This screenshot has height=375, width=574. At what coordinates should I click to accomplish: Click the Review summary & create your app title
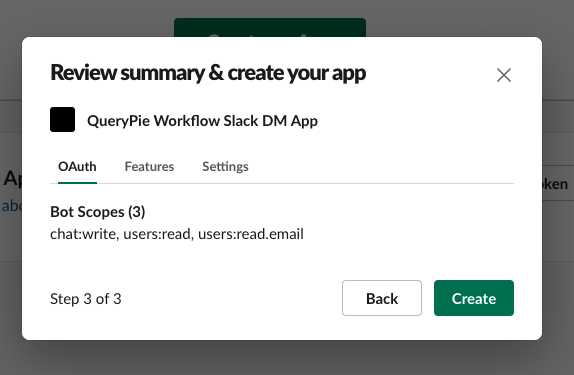(x=208, y=73)
